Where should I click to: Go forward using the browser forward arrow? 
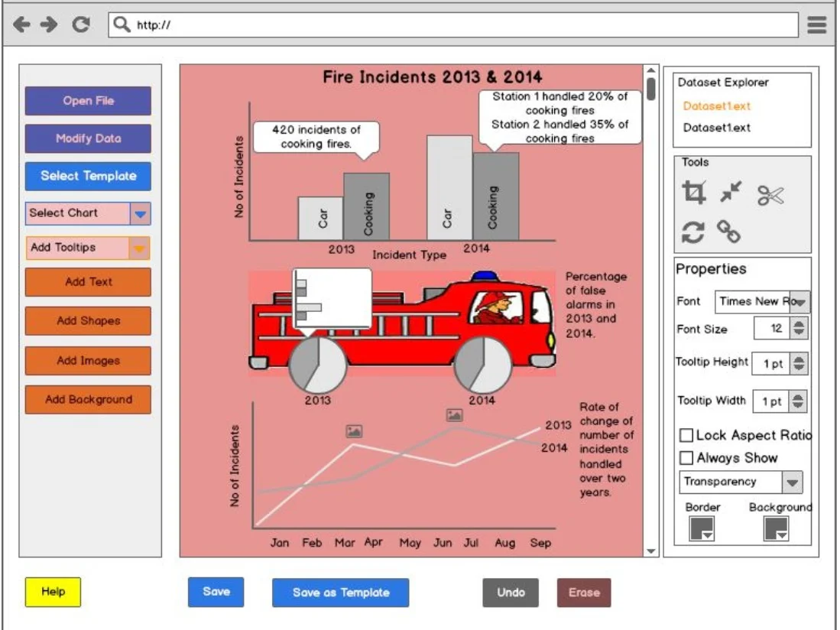point(49,24)
